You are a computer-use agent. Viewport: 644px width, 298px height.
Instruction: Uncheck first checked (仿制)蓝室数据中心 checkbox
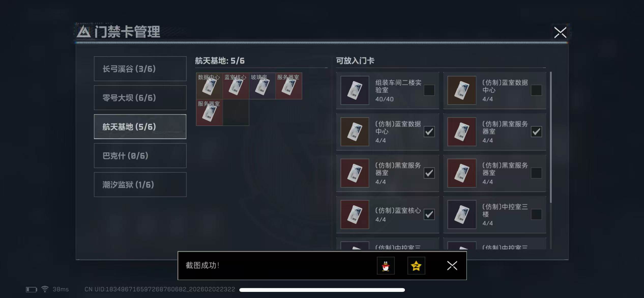(429, 132)
